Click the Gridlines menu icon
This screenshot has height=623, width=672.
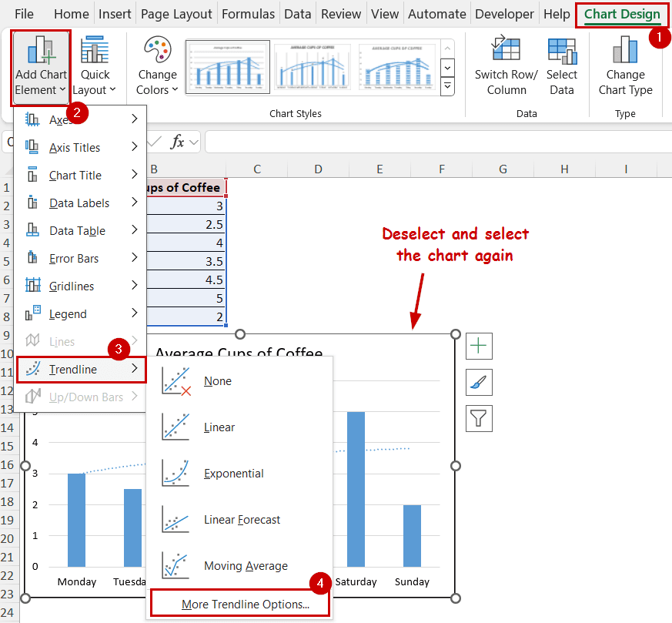[32, 285]
